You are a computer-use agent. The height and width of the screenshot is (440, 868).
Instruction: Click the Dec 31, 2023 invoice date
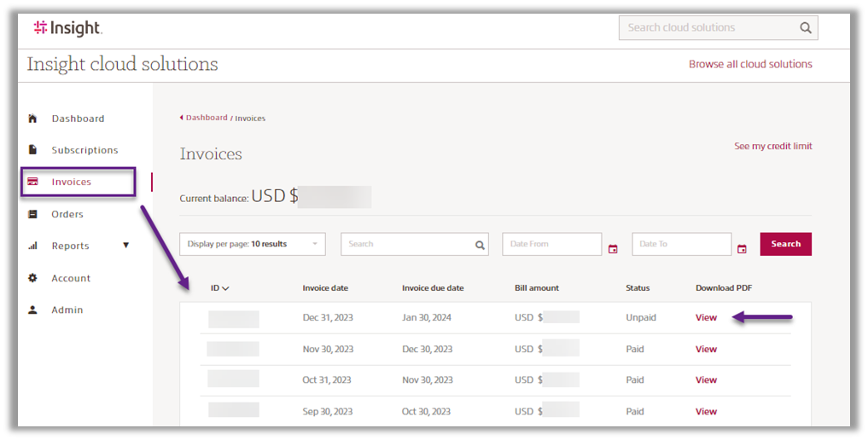click(x=328, y=317)
